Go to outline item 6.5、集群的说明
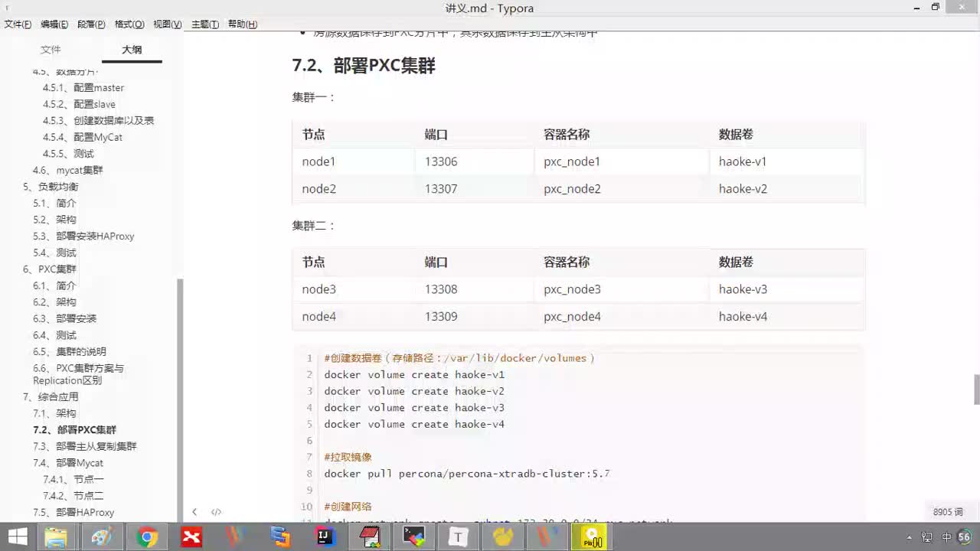 coord(70,352)
